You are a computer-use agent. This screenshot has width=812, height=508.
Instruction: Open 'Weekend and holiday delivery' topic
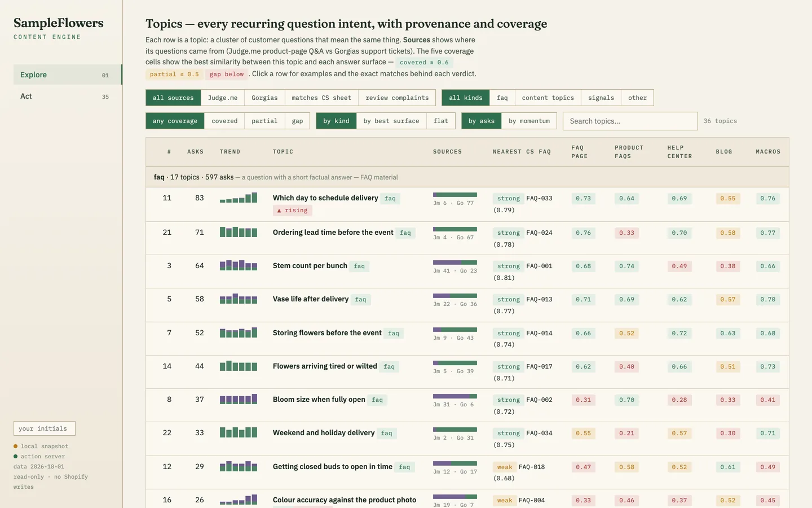pos(324,432)
